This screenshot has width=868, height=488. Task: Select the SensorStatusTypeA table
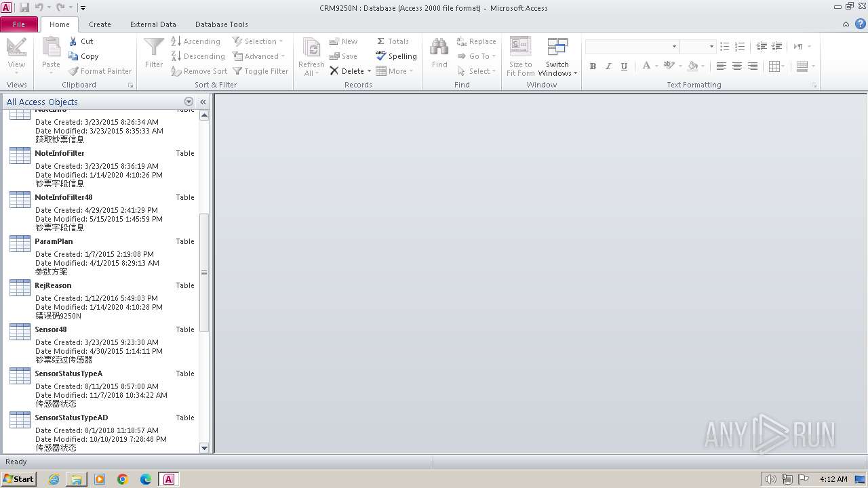coord(102,388)
